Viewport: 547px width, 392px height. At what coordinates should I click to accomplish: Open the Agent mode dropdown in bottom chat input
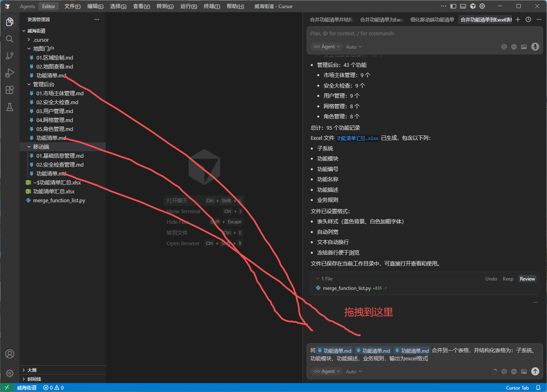[x=327, y=371]
